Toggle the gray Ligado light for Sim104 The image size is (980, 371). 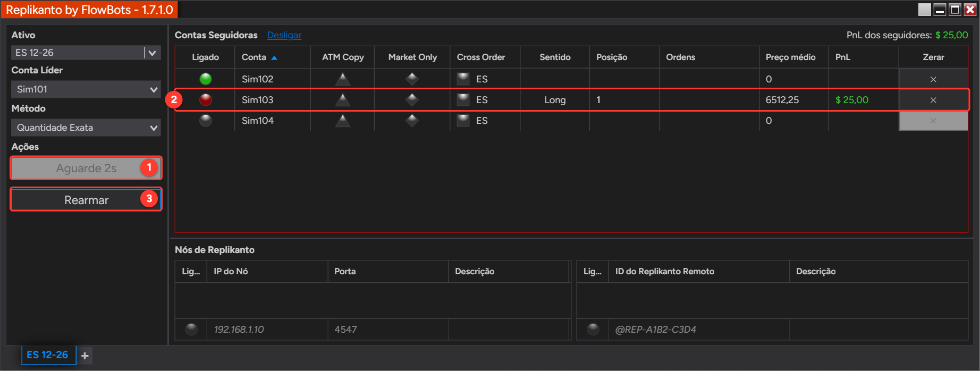click(x=205, y=121)
